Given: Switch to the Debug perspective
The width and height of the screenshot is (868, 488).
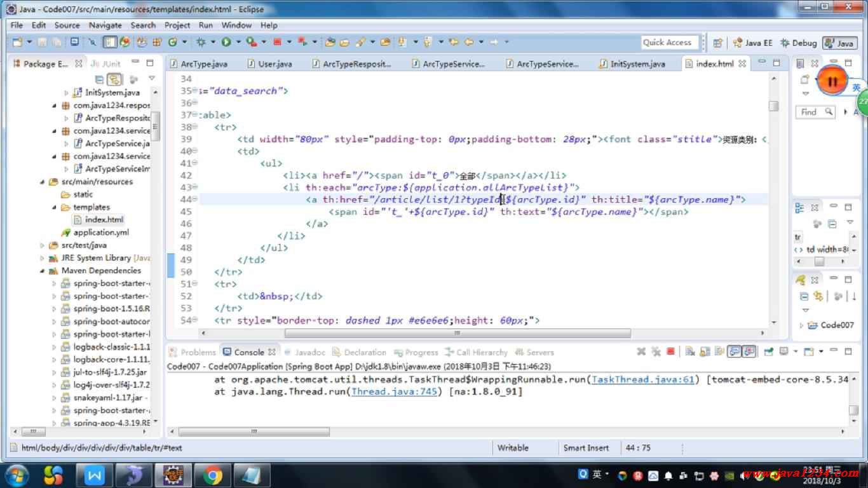Looking at the screenshot, I should point(799,43).
